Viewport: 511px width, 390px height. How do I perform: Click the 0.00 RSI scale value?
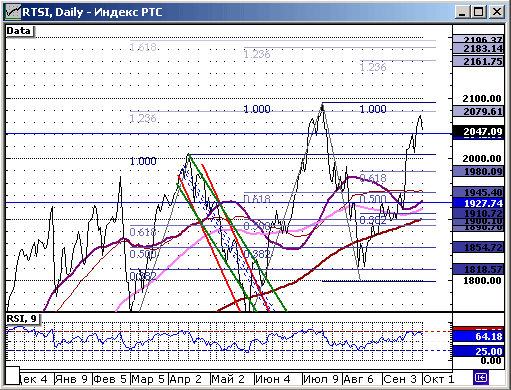[491, 361]
